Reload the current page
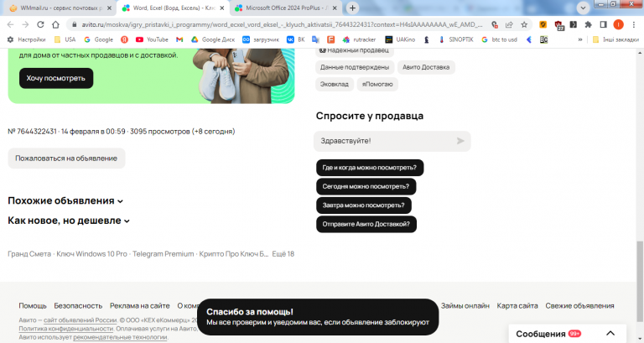The image size is (644, 343). pyautogui.click(x=40, y=24)
